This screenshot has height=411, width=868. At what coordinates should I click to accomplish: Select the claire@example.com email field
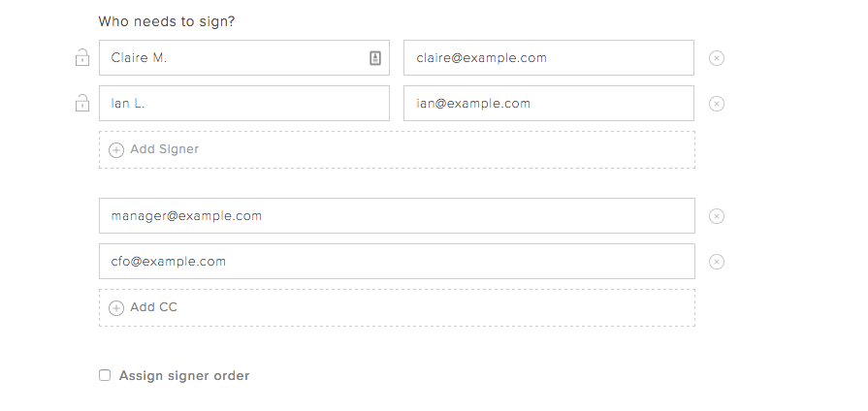coord(548,58)
